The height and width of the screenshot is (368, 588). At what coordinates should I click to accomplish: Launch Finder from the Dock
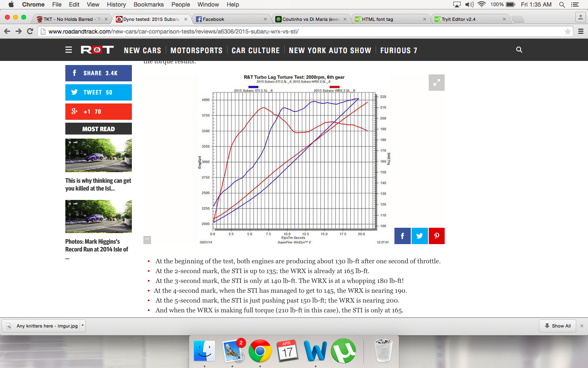point(204,351)
